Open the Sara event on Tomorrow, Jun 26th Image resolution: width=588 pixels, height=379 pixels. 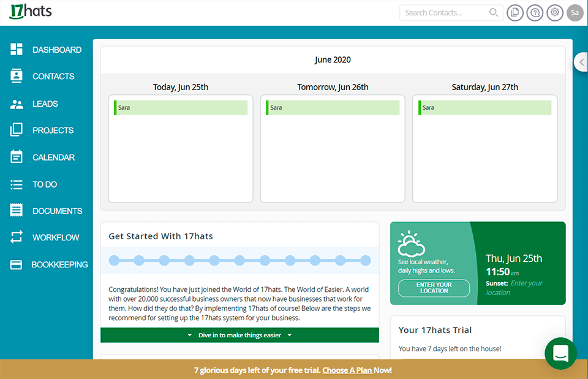(x=333, y=108)
